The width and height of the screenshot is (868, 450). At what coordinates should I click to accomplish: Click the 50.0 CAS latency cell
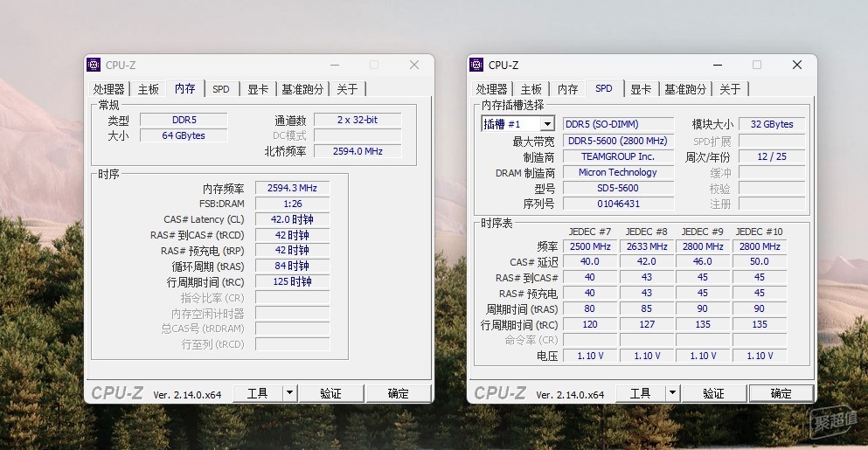[760, 261]
